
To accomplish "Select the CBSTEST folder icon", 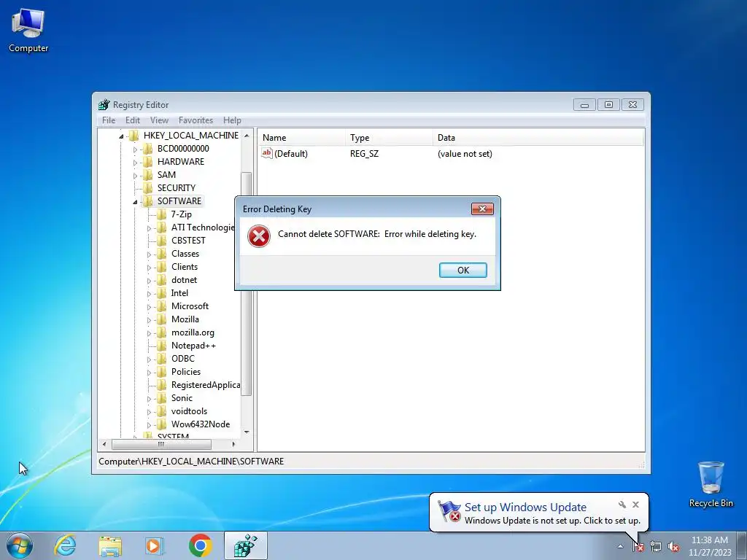I will [161, 241].
